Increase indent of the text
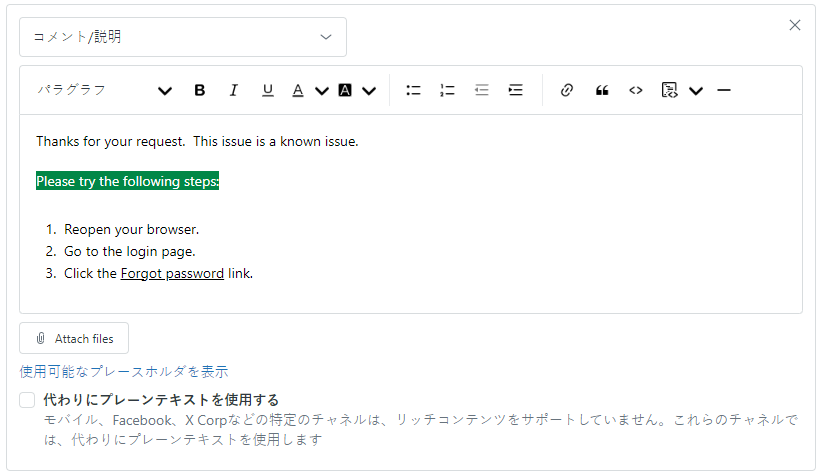The height and width of the screenshot is (473, 820). point(515,91)
